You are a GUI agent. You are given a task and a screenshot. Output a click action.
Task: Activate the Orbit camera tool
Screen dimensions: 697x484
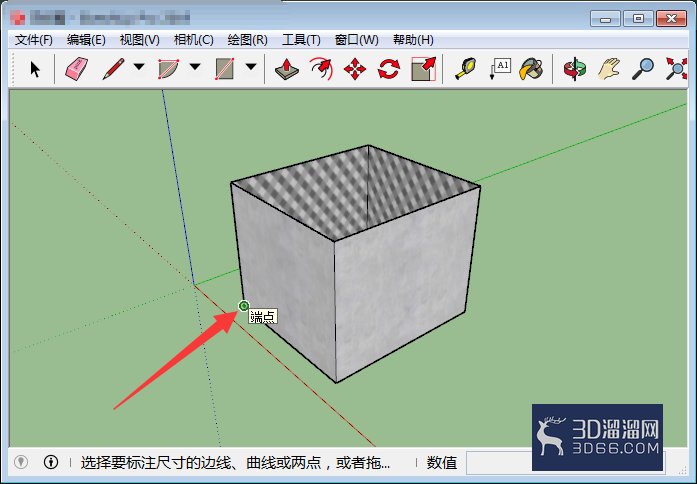[574, 69]
